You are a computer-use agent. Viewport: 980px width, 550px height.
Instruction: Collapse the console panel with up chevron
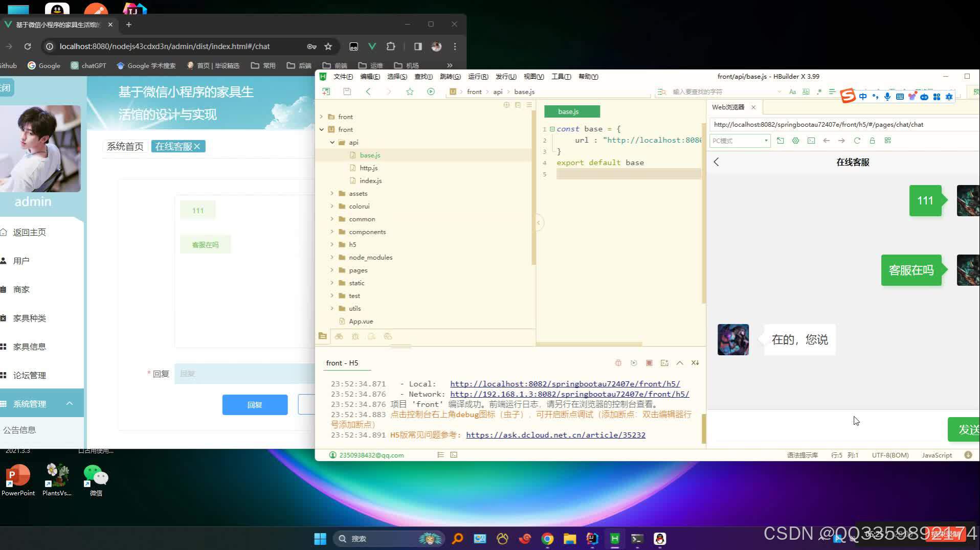coord(680,363)
